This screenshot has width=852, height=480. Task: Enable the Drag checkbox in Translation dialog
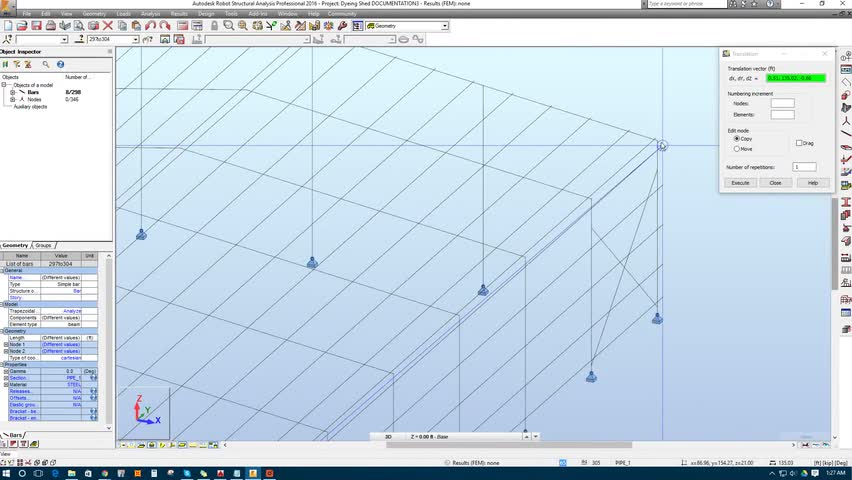(799, 143)
